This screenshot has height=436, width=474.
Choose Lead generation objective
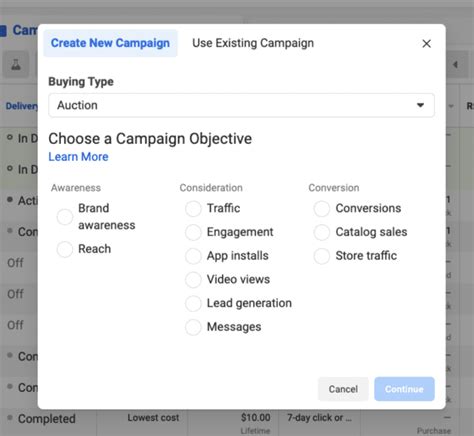tap(193, 303)
